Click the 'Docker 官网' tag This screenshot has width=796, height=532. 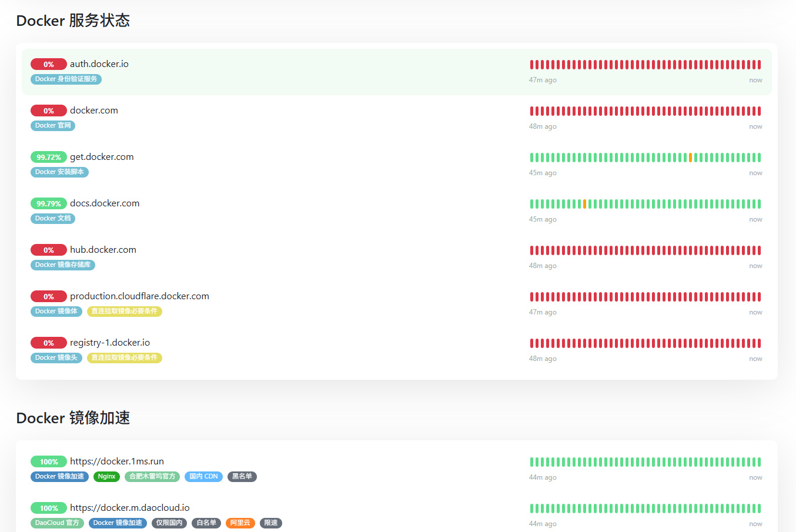[x=53, y=126]
